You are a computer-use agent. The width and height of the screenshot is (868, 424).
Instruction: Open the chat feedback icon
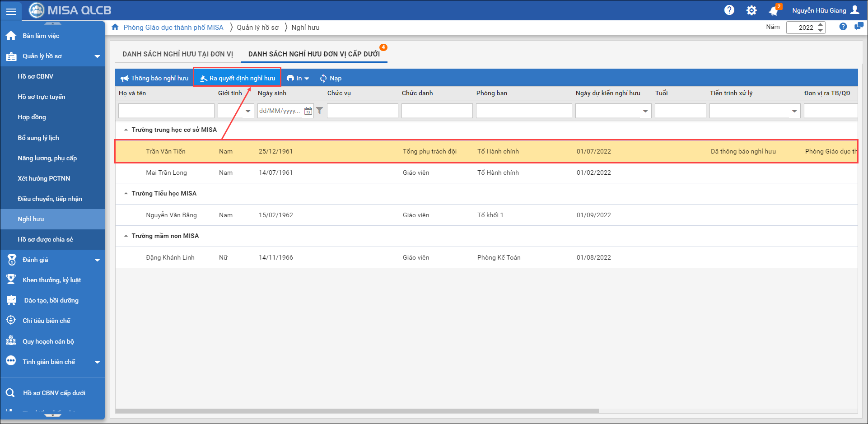click(x=859, y=27)
